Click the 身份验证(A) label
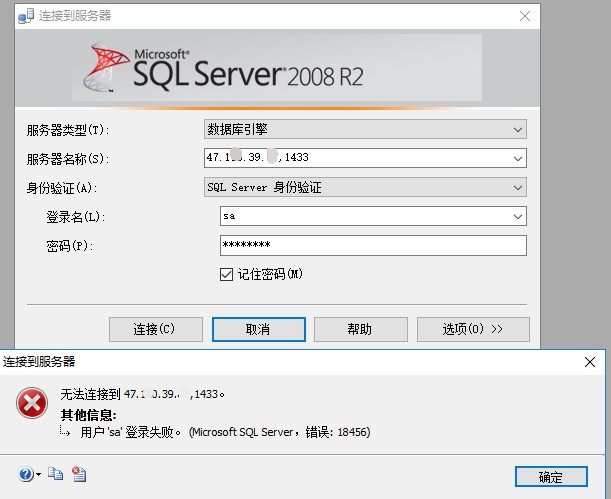The width and height of the screenshot is (611, 499). [62, 188]
